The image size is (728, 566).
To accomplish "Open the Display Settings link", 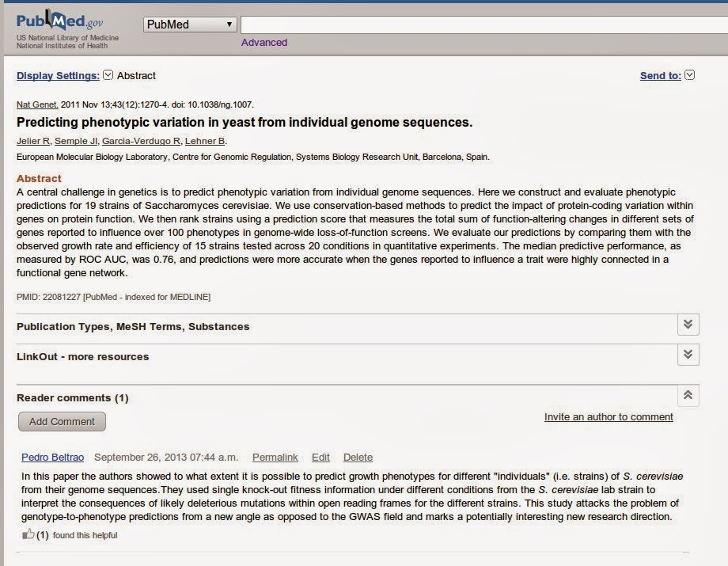I will click(x=58, y=76).
